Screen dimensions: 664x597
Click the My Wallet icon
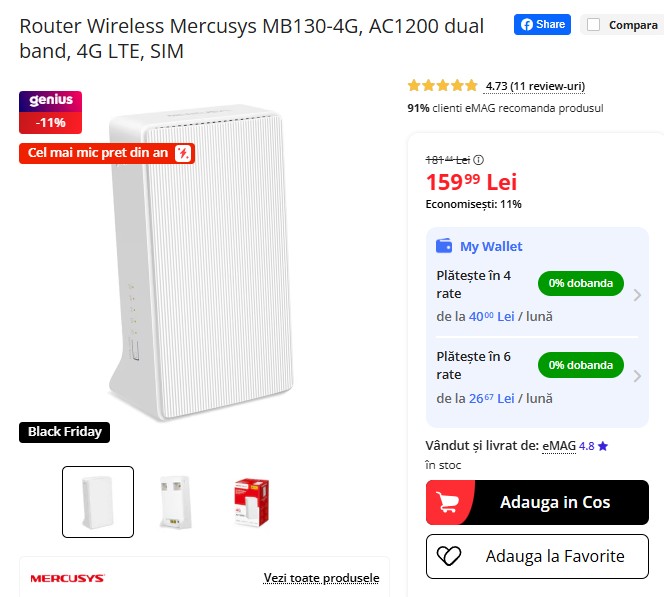point(445,246)
